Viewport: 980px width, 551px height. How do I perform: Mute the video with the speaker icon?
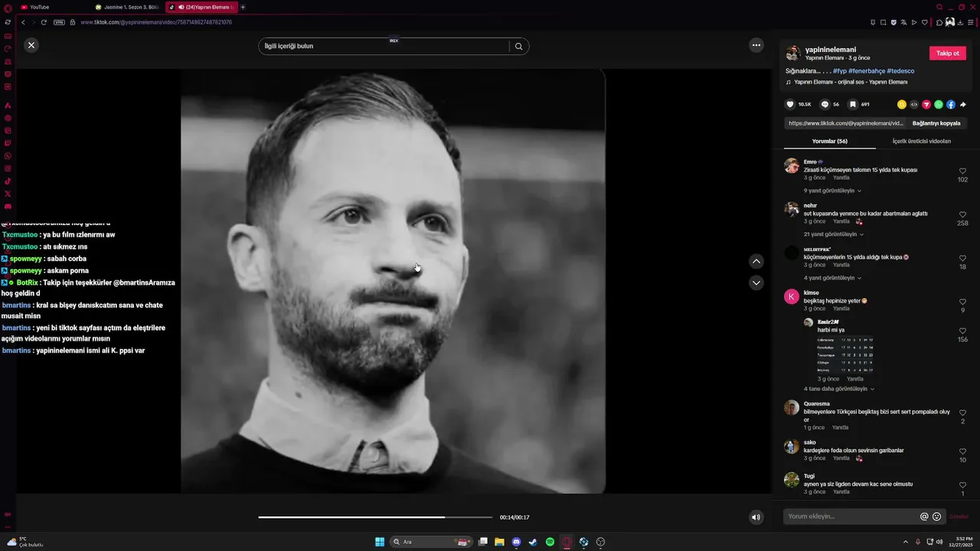756,517
